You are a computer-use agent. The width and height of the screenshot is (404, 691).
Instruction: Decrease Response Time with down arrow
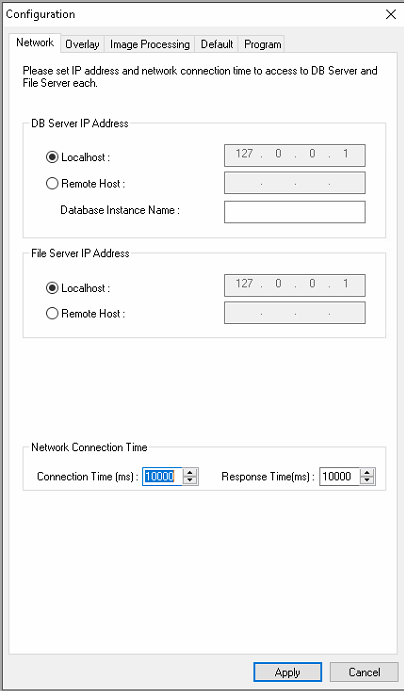(x=367, y=480)
